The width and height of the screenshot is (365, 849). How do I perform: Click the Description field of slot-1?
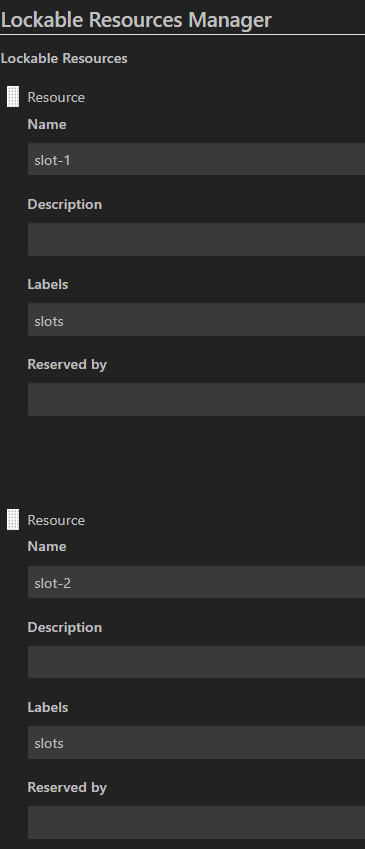196,239
